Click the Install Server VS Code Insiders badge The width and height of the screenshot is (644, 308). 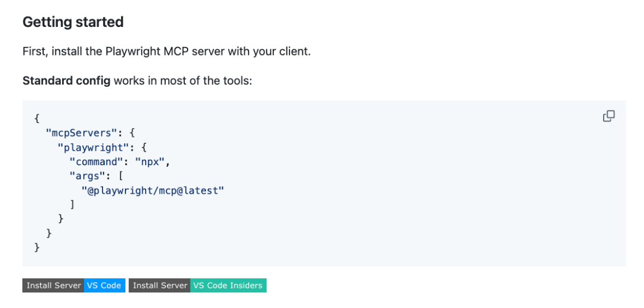click(x=198, y=286)
